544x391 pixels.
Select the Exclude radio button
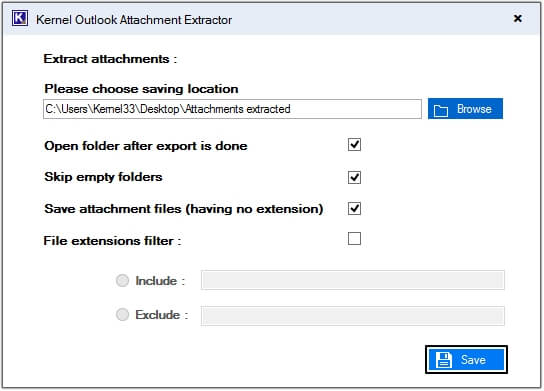tap(122, 314)
